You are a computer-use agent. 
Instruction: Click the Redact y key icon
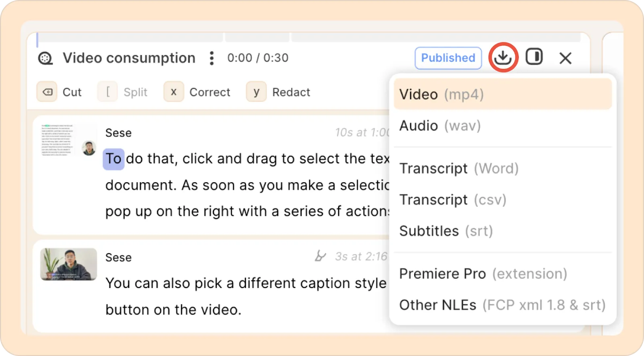click(256, 92)
